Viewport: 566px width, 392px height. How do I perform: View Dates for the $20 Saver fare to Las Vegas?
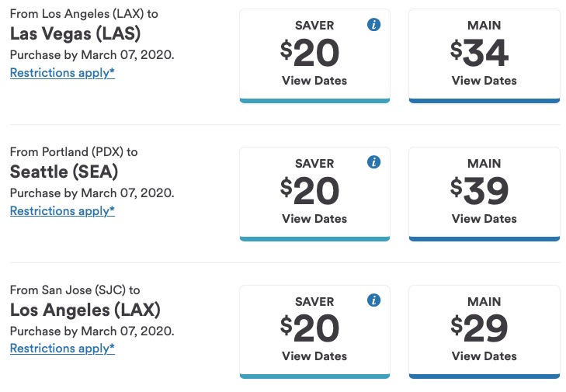click(x=314, y=81)
